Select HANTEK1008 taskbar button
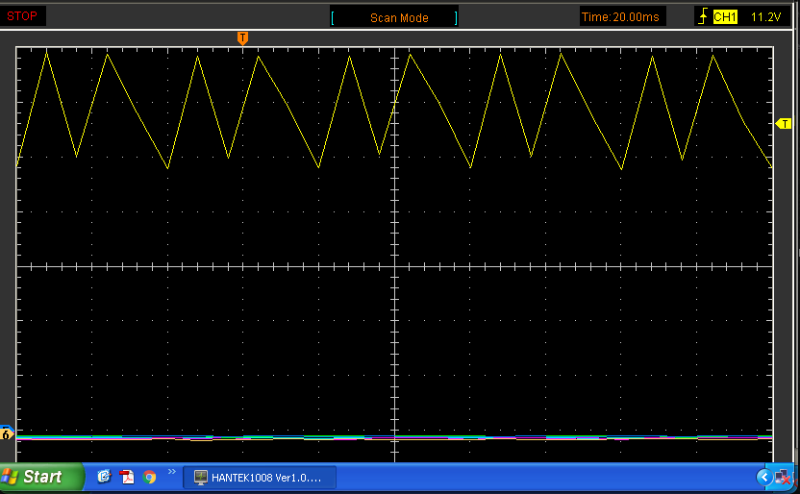 point(263,477)
